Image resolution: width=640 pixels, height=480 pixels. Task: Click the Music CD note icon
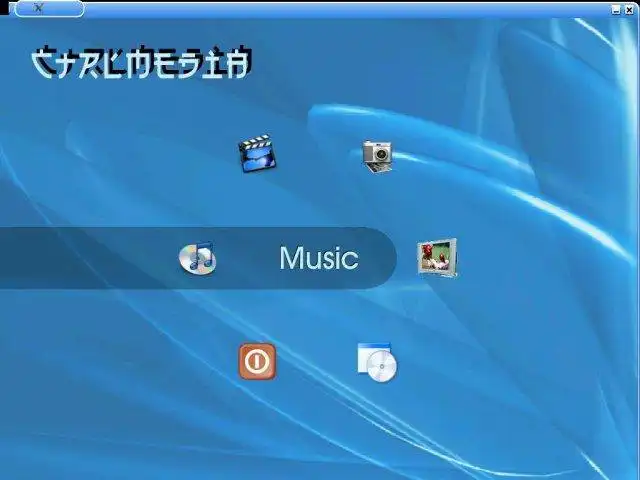(198, 258)
